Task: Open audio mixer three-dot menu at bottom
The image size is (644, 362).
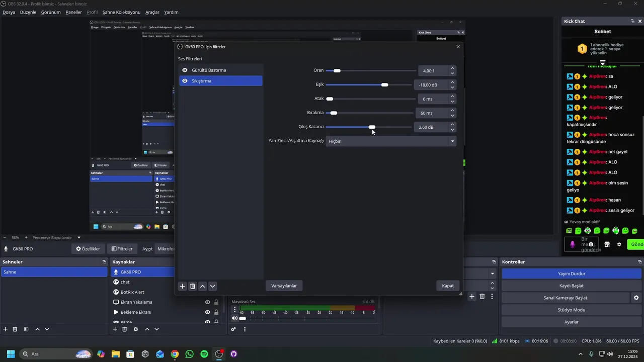Action: point(245,329)
